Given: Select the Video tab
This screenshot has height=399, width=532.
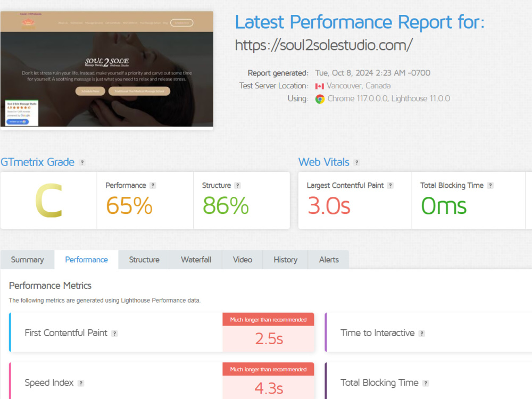Looking at the screenshot, I should (243, 260).
